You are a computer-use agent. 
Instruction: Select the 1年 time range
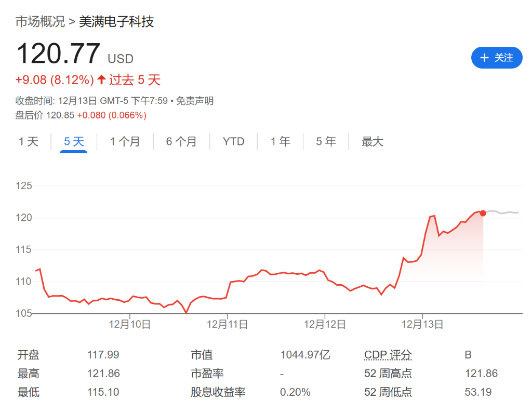coord(281,141)
